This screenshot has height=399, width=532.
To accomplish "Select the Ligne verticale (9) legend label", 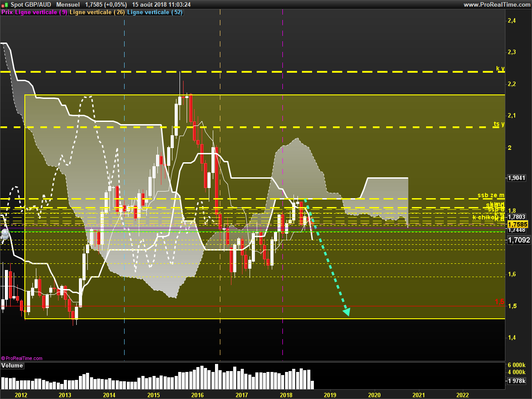I will 42,12.
